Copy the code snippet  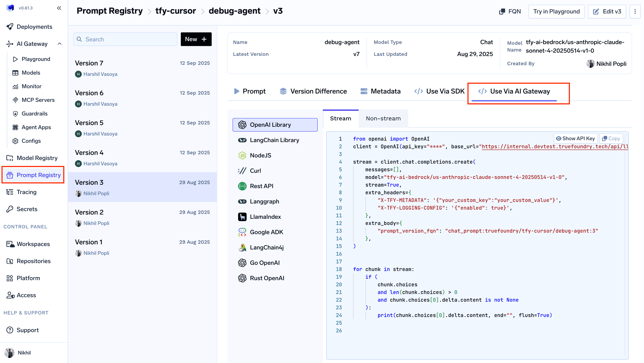pos(611,138)
